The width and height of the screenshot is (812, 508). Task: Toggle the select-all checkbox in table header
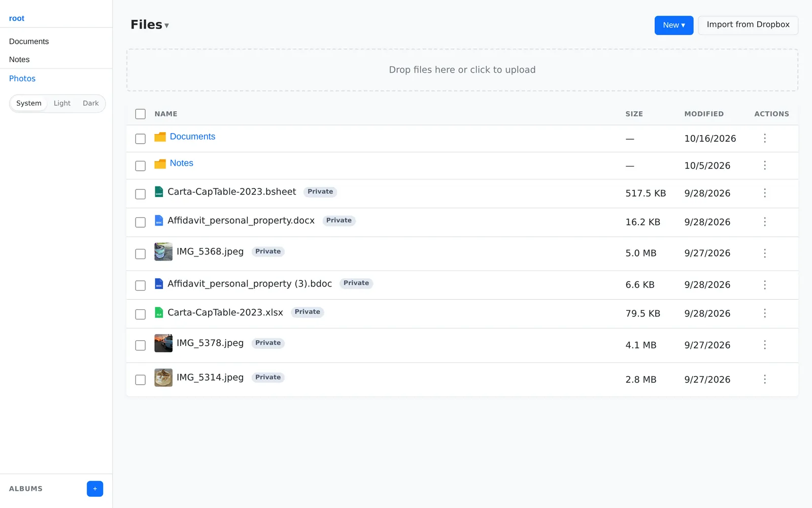pos(141,114)
